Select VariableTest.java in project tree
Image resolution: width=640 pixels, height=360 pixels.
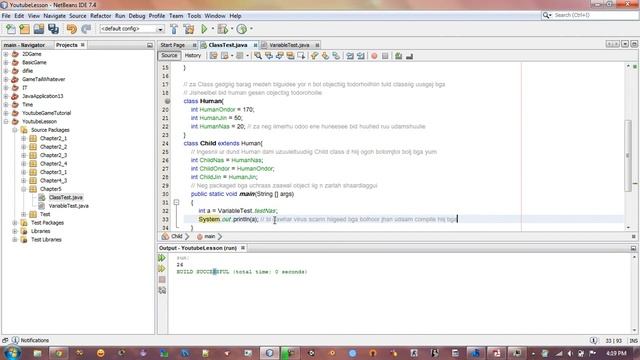pyautogui.click(x=69, y=206)
